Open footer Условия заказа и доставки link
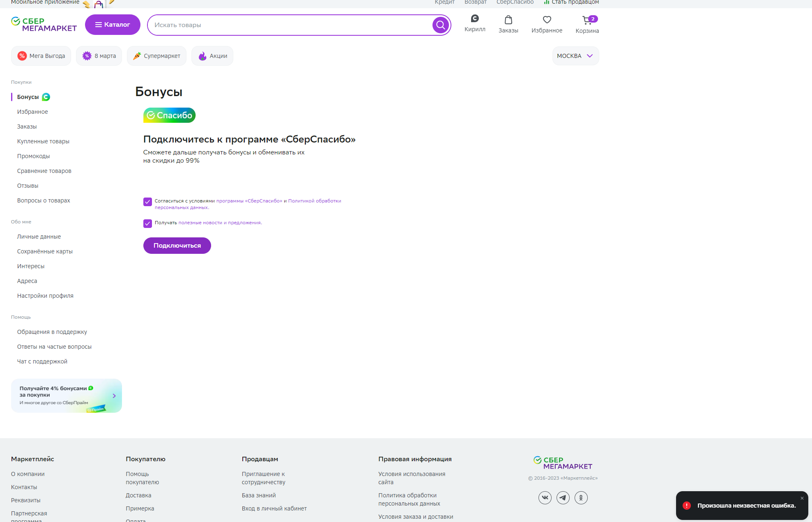The height and width of the screenshot is (522, 812). 416,517
